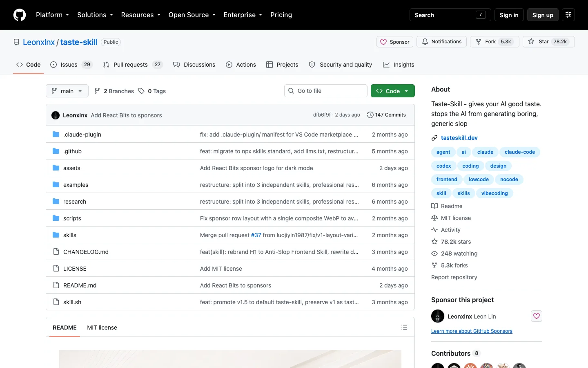Open the LICENSE file
Image resolution: width=588 pixels, height=368 pixels.
pos(75,269)
